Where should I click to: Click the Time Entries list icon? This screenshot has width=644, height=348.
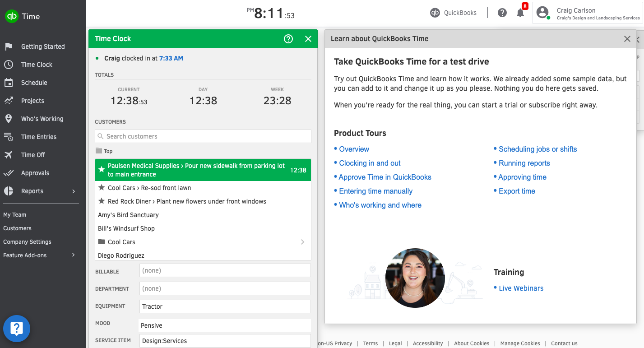pyautogui.click(x=9, y=137)
